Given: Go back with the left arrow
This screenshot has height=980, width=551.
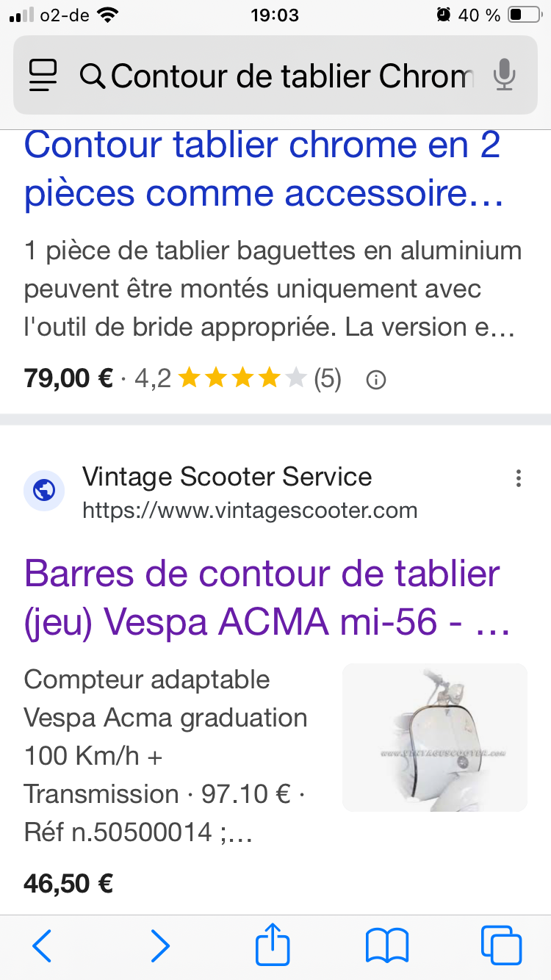Looking at the screenshot, I should pos(42,945).
